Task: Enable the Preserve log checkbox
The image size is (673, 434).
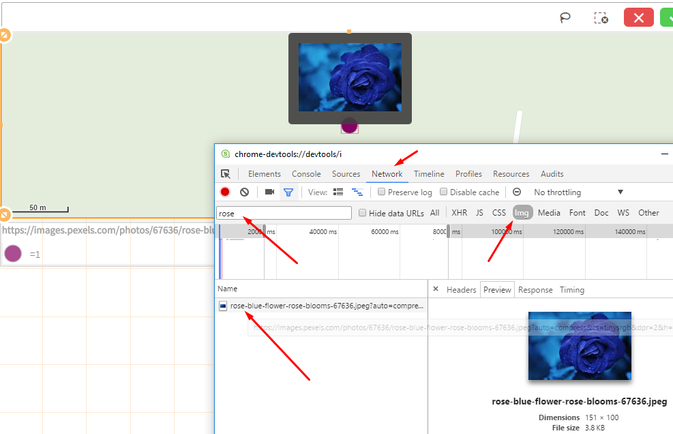Action: point(381,191)
